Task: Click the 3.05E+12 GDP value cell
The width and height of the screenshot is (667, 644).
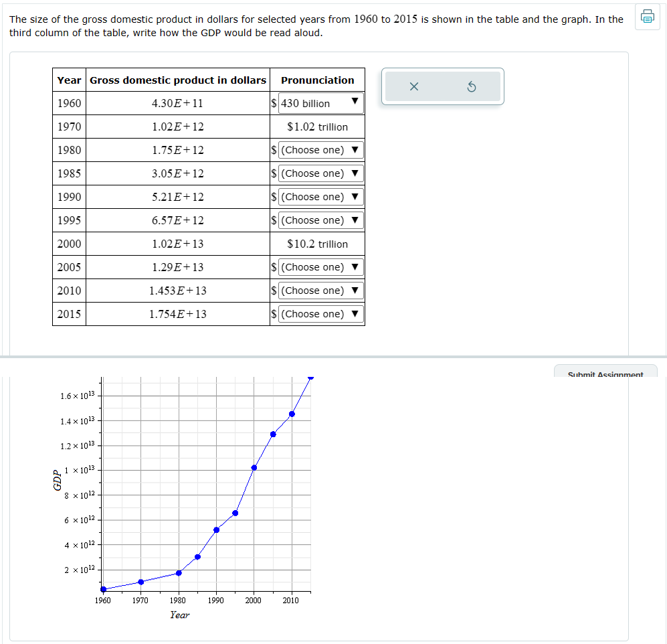Action: [178, 173]
